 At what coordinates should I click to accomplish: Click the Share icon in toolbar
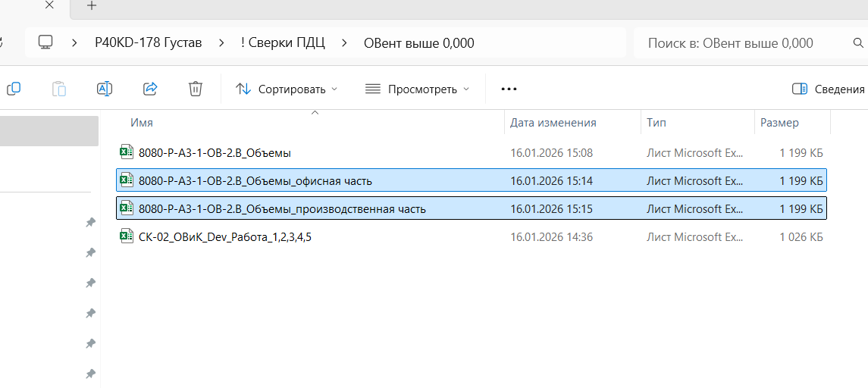pyautogui.click(x=150, y=89)
